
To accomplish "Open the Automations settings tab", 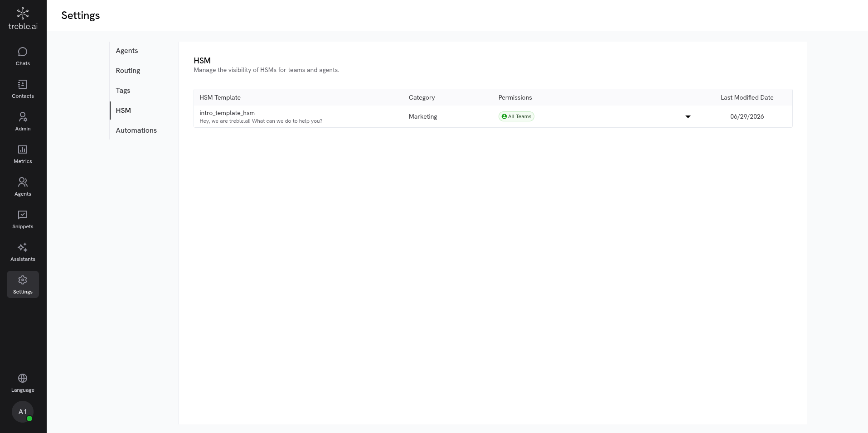I will 136,130.
